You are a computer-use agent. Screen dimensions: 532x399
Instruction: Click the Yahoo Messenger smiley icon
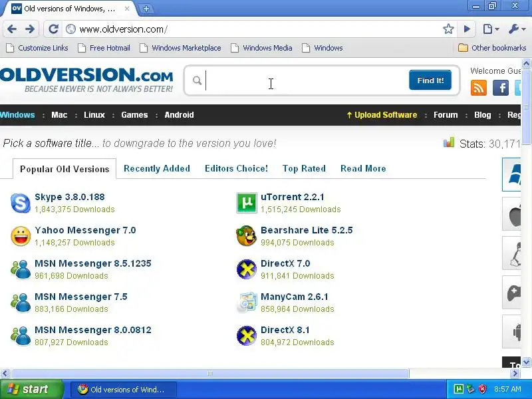pos(21,236)
